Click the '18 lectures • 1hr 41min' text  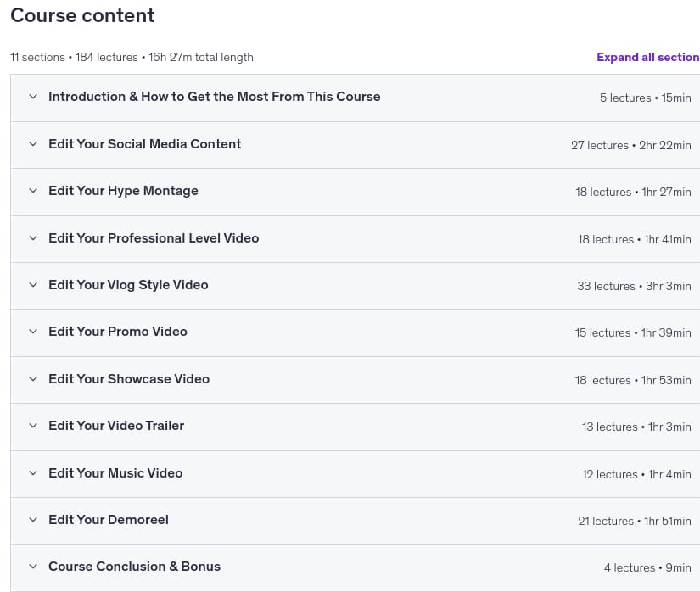coord(635,239)
